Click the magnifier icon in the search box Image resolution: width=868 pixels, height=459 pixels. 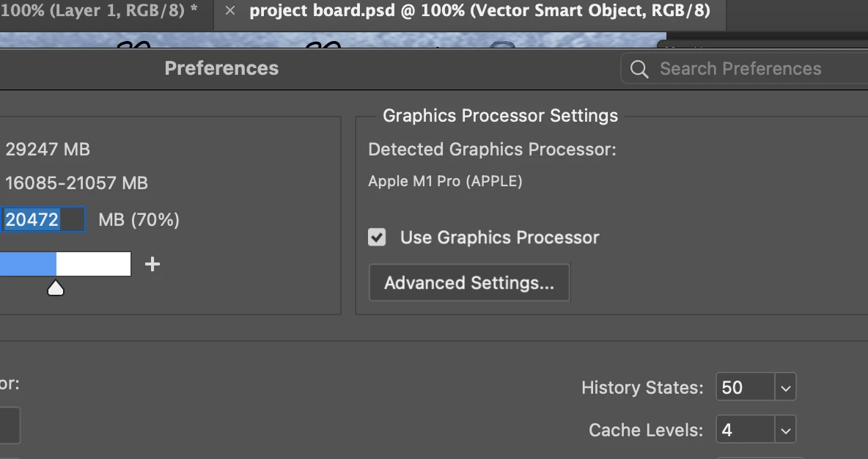pyautogui.click(x=639, y=69)
